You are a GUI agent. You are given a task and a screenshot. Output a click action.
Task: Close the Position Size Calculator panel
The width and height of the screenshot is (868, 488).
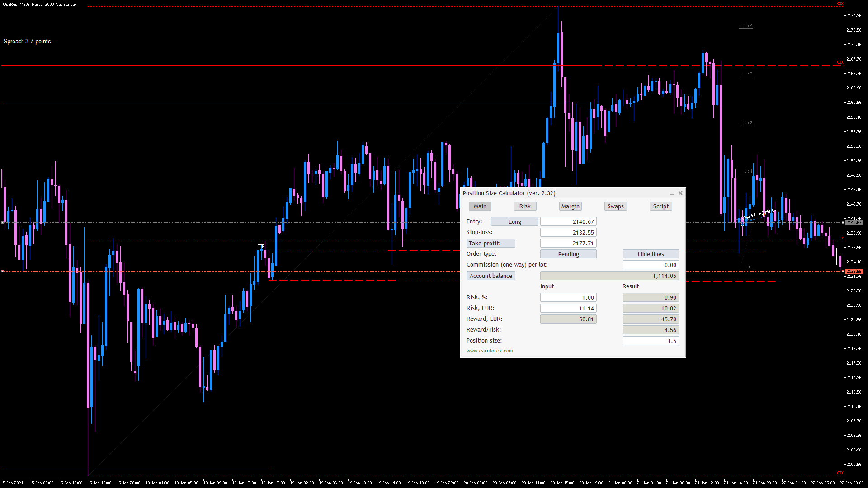pyautogui.click(x=680, y=193)
